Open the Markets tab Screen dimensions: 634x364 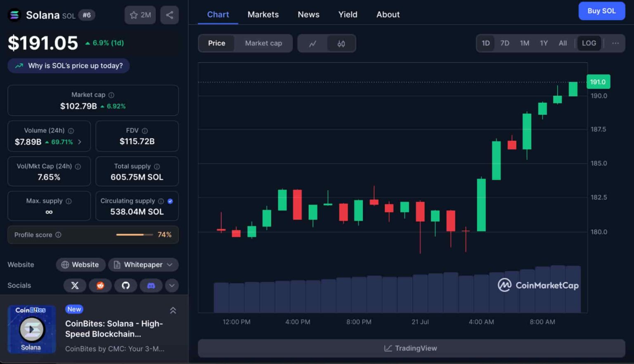[x=263, y=14]
